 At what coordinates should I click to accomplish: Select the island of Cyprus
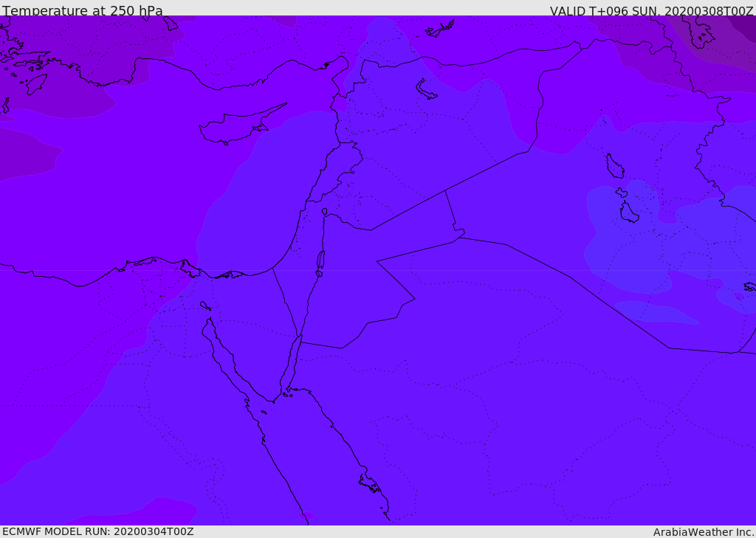235,127
